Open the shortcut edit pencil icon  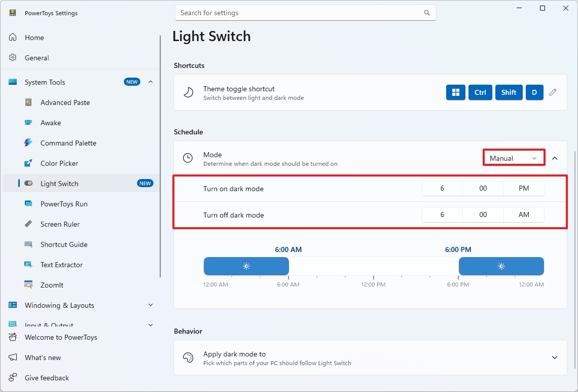tap(553, 92)
